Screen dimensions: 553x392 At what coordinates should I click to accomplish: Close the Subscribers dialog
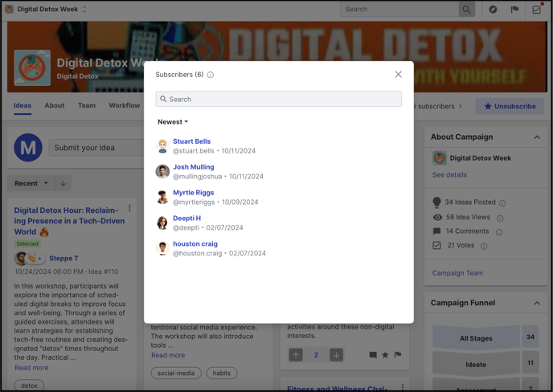pyautogui.click(x=398, y=75)
